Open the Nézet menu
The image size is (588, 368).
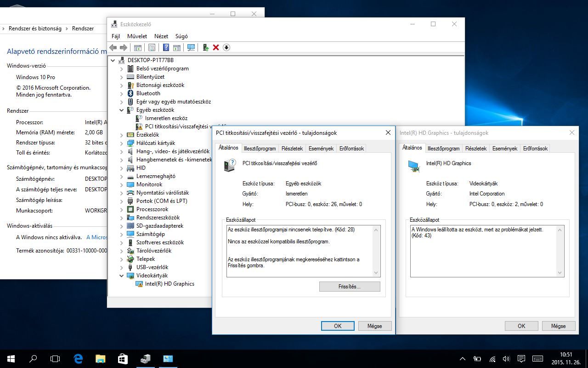click(161, 36)
